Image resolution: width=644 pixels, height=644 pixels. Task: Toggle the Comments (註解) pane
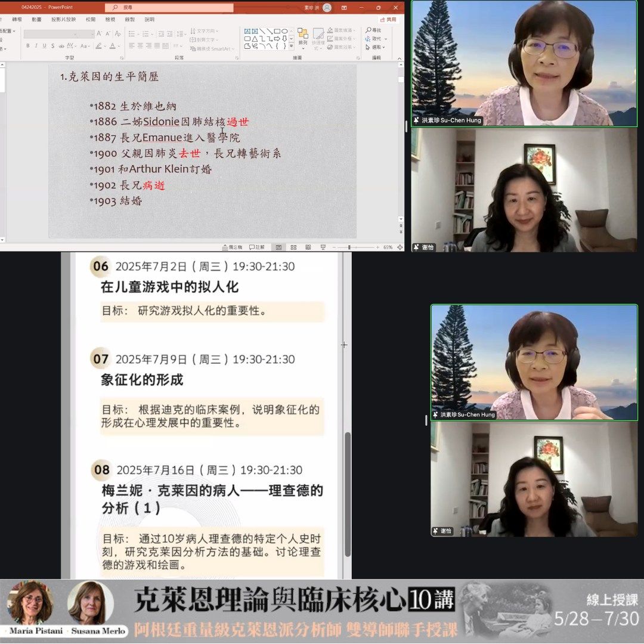coord(257,247)
